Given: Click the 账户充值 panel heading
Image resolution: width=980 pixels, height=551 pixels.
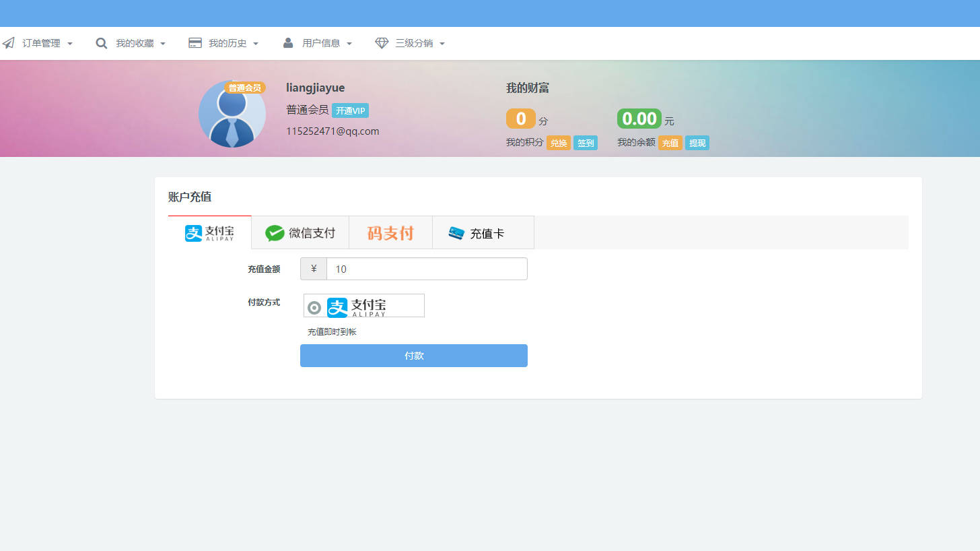Looking at the screenshot, I should tap(190, 197).
